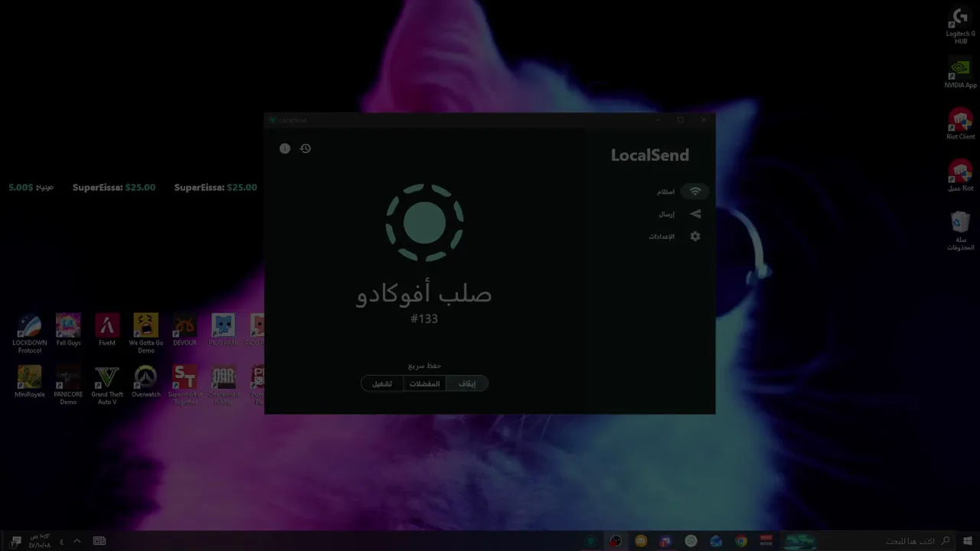Viewport: 980px width, 551px height.
Task: Open the LocalSend transfer history icon
Action: pos(305,148)
